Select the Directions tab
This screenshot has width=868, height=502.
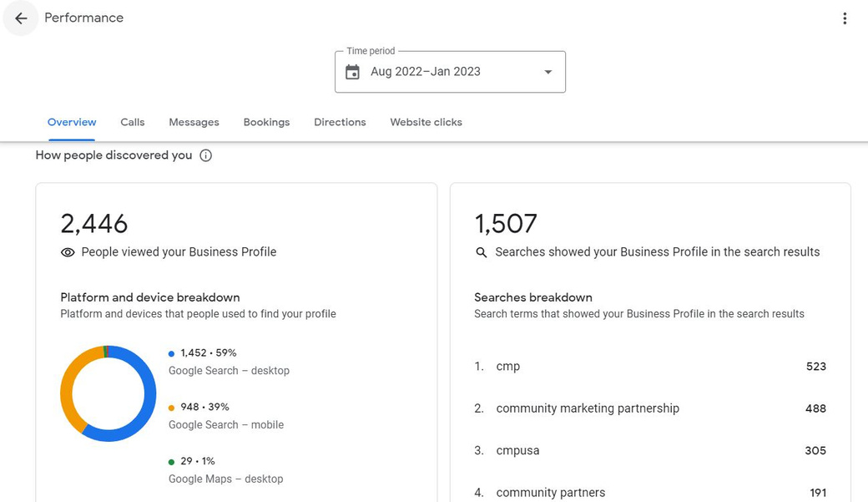coord(340,122)
